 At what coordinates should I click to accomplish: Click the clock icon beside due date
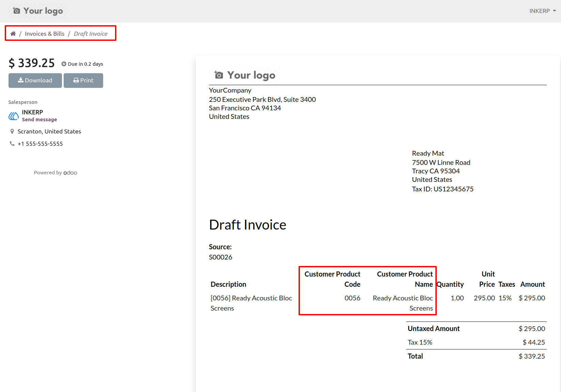click(x=64, y=64)
